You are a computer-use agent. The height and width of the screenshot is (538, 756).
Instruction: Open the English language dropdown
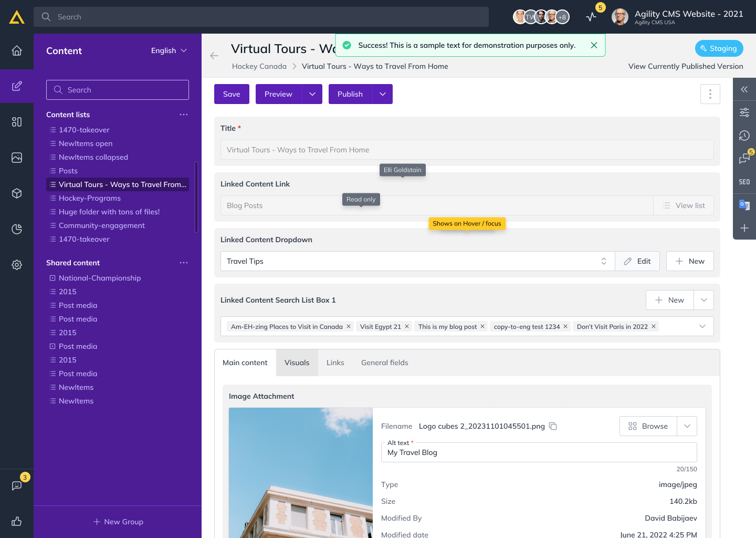pyautogui.click(x=169, y=50)
